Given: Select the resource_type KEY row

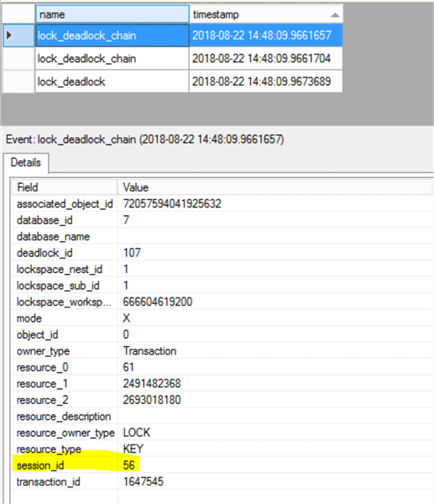Looking at the screenshot, I should pos(222,449).
